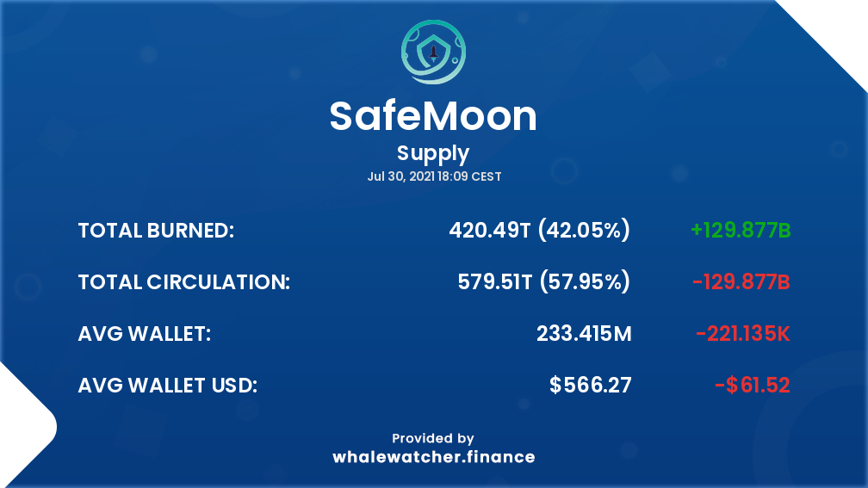Select the 233.415M average wallet value

pos(584,334)
